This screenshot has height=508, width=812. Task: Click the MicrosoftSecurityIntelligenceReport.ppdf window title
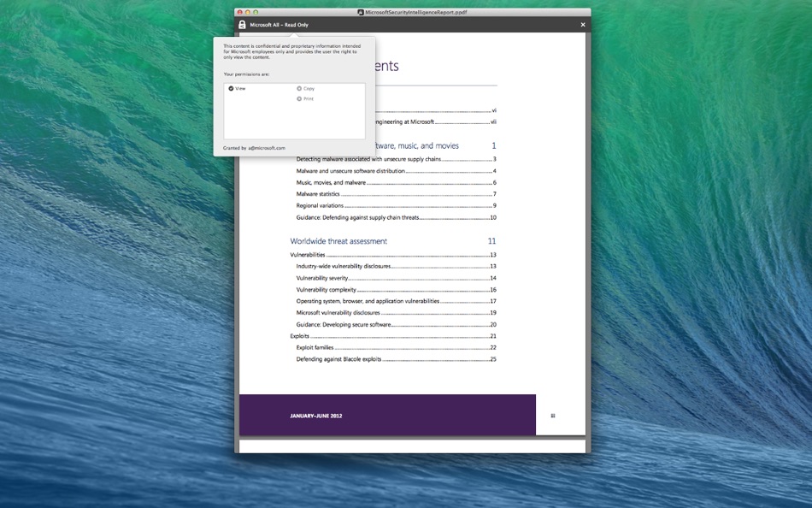416,12
